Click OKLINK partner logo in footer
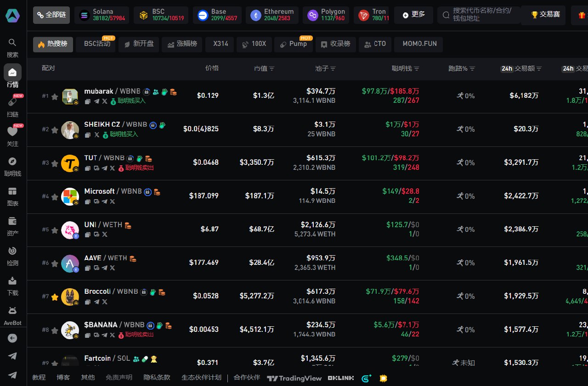This screenshot has height=386, width=588. (340, 378)
